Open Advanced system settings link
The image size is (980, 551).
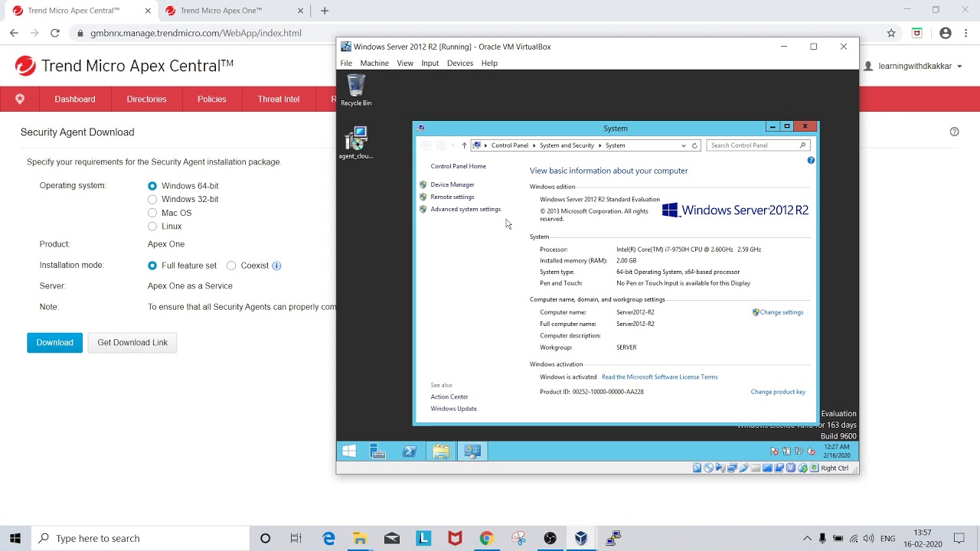[x=465, y=209]
